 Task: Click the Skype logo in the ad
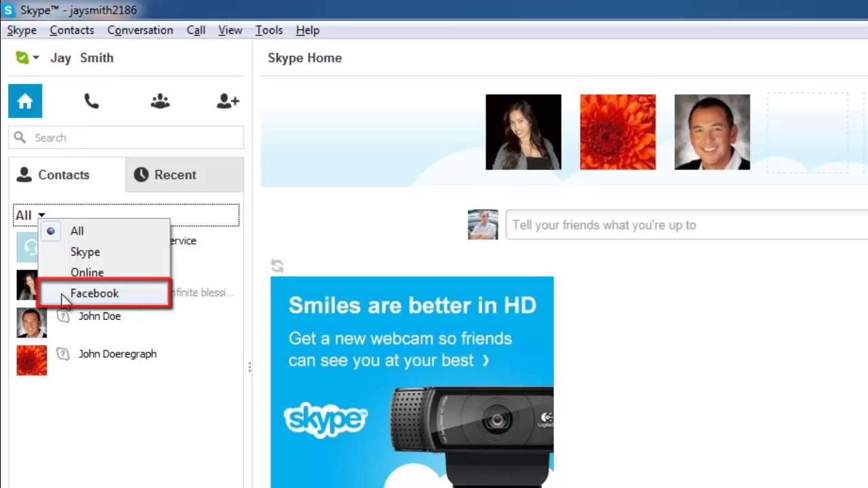click(325, 420)
